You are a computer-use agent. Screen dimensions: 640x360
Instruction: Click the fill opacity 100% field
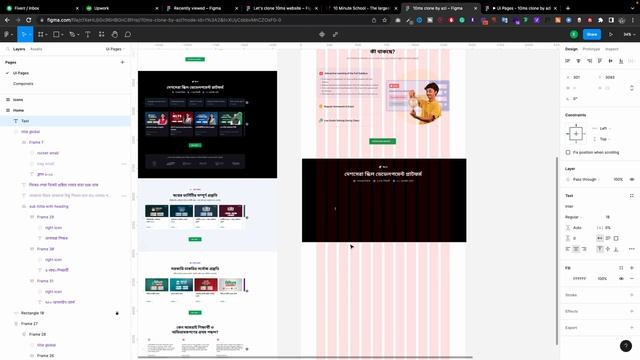tap(602, 279)
